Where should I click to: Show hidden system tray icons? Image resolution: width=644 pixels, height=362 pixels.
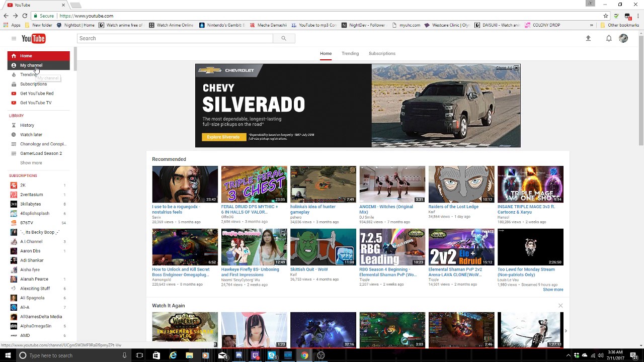click(569, 355)
